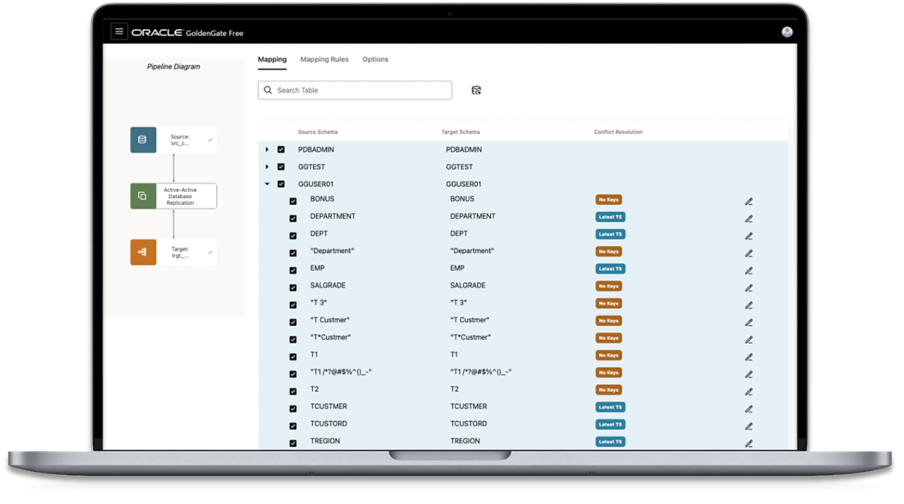
Task: Select the Source database node icon
Action: point(143,140)
